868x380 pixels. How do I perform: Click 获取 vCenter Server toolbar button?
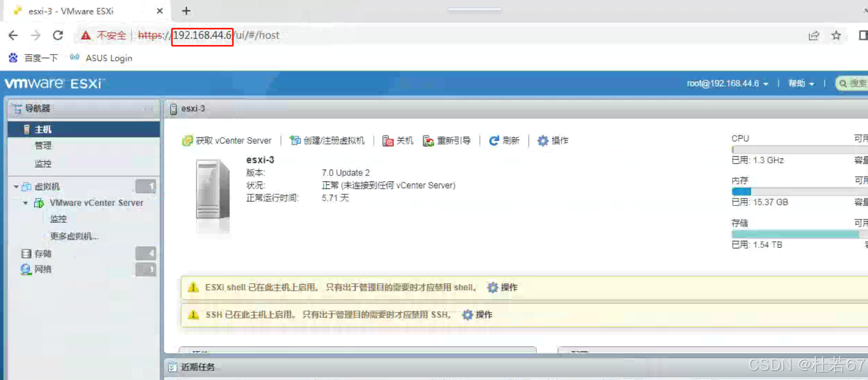coord(227,140)
